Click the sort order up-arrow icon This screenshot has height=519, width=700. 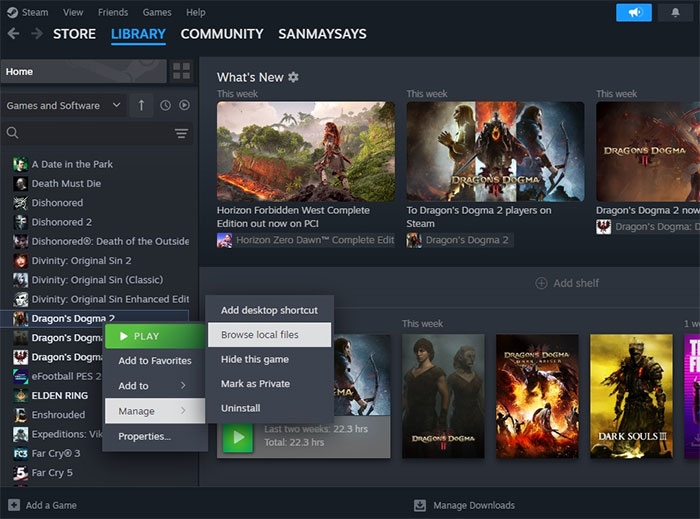click(x=141, y=105)
